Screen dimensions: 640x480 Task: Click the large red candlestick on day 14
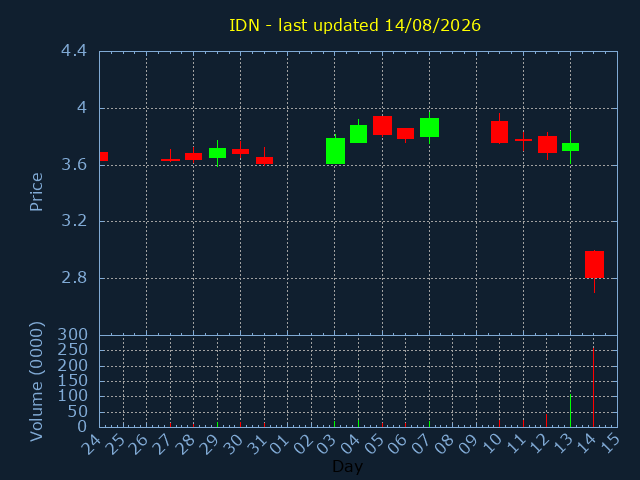point(594,264)
